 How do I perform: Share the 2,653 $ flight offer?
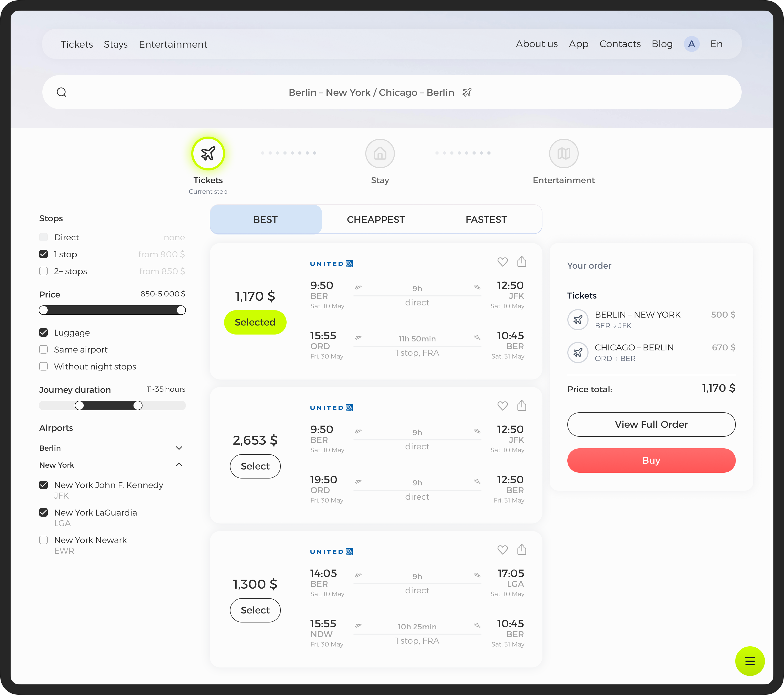(x=522, y=405)
